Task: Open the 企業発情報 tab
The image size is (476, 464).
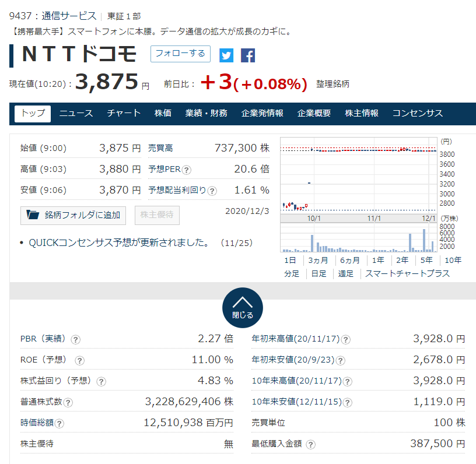Action: pyautogui.click(x=262, y=114)
